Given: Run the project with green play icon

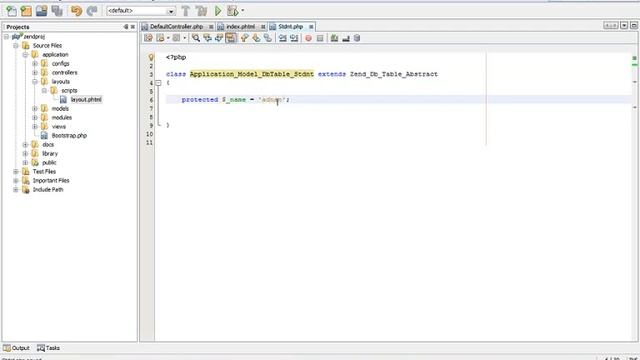Looking at the screenshot, I should tap(218, 11).
